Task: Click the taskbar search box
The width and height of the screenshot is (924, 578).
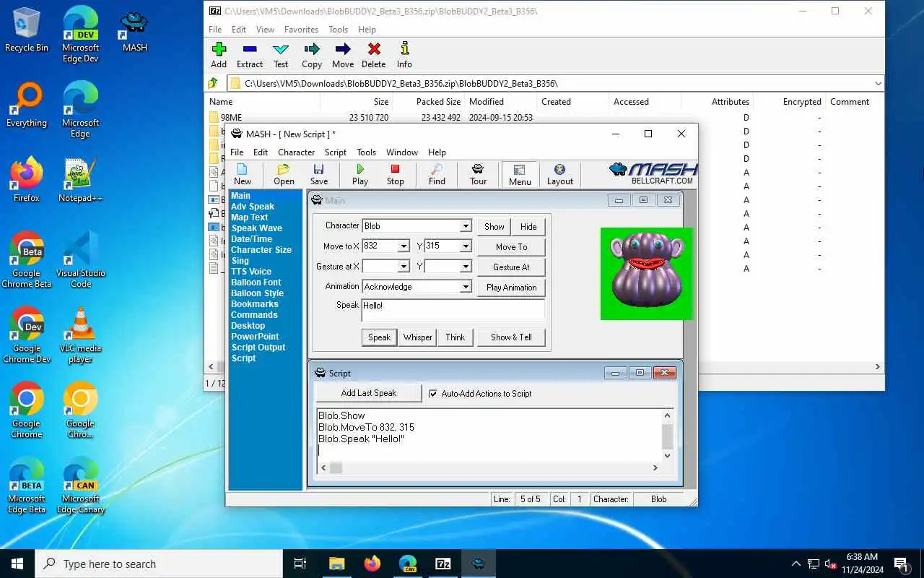Action: point(159,564)
